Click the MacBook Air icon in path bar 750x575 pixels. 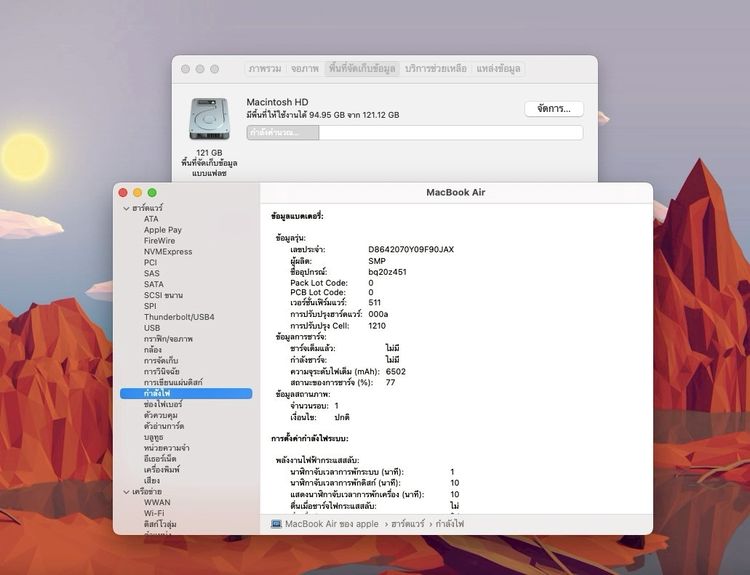point(276,524)
